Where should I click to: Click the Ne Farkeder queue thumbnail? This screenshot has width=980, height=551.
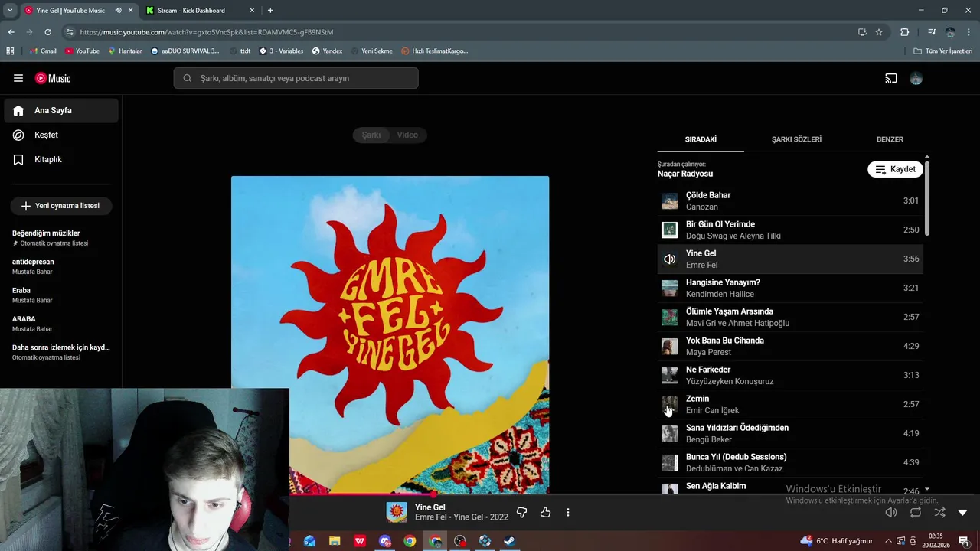click(x=670, y=375)
